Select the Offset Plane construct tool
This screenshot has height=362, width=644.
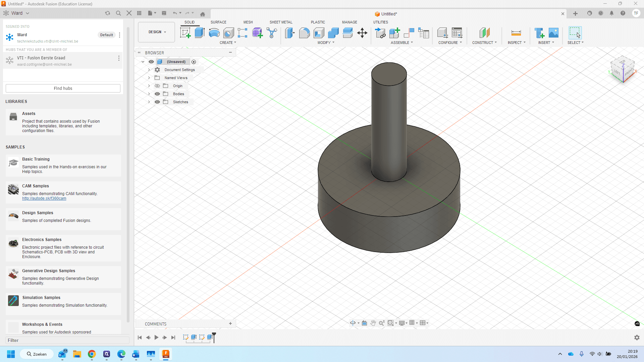484,33
